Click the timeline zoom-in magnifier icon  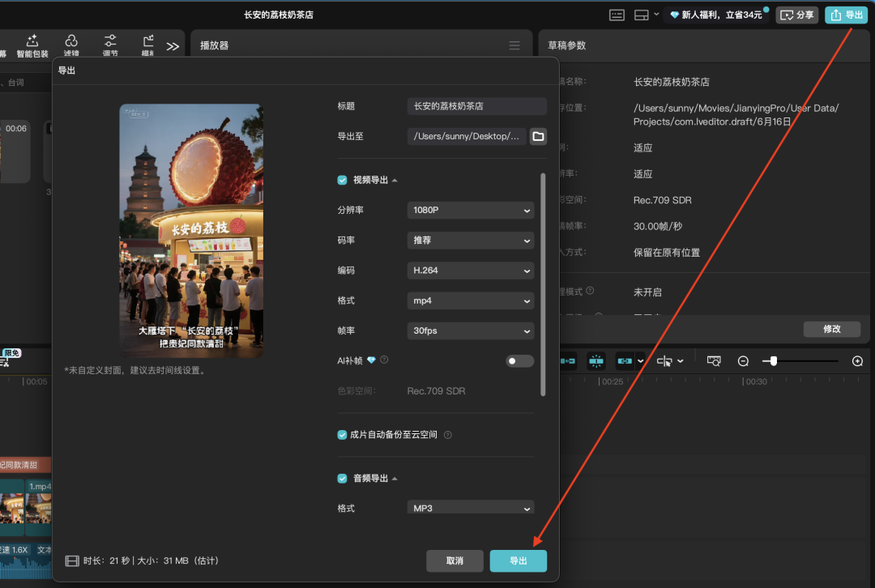(x=858, y=361)
